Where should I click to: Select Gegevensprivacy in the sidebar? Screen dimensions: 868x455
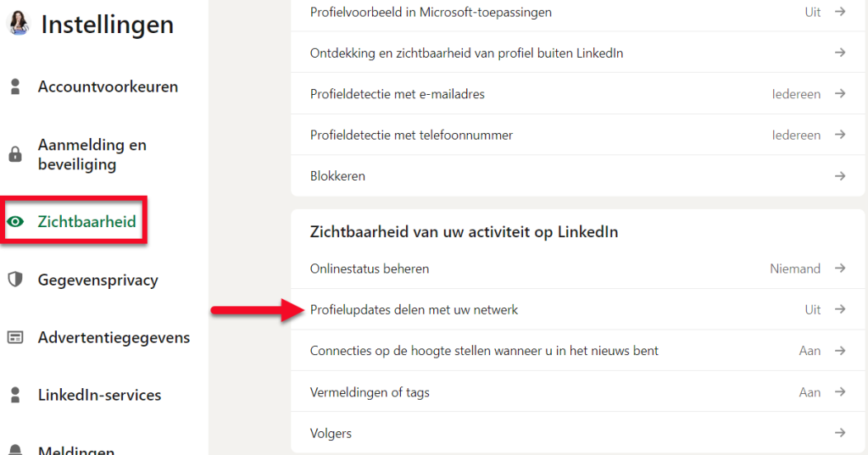click(x=98, y=280)
